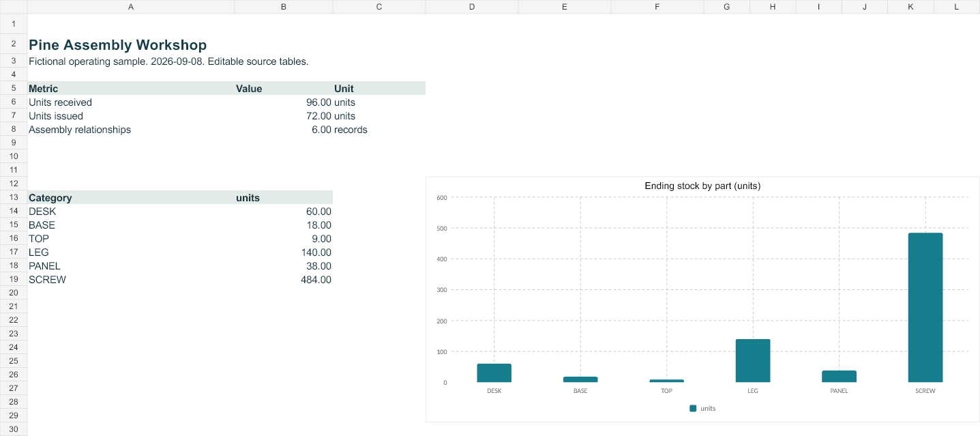980x436 pixels.
Task: Select the LEG category cell
Action: tap(131, 252)
